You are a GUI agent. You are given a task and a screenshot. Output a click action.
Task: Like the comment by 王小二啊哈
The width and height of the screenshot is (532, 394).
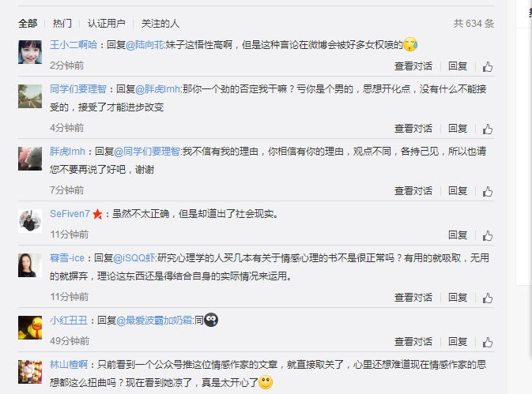tap(488, 66)
